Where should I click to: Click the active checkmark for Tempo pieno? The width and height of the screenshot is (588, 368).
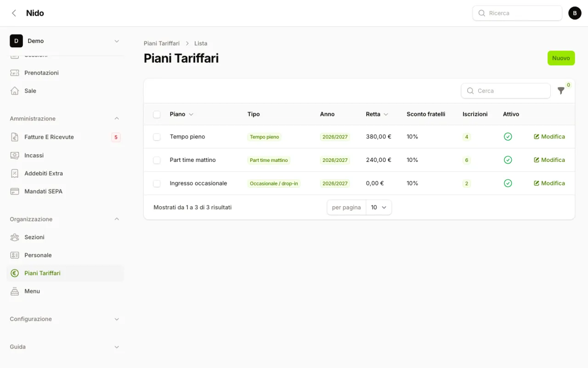[x=508, y=137]
